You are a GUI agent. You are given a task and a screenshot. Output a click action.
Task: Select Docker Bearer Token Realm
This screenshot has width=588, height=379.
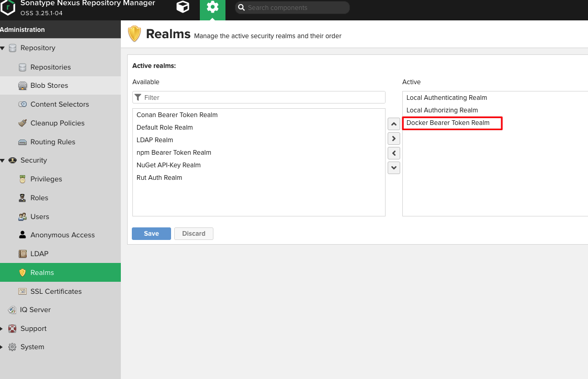coord(495,123)
